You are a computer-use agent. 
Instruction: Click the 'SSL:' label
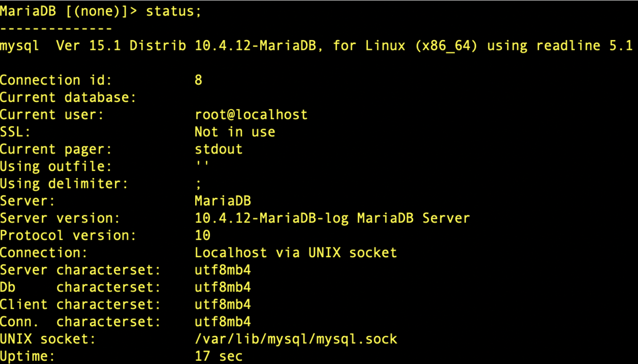tap(16, 132)
